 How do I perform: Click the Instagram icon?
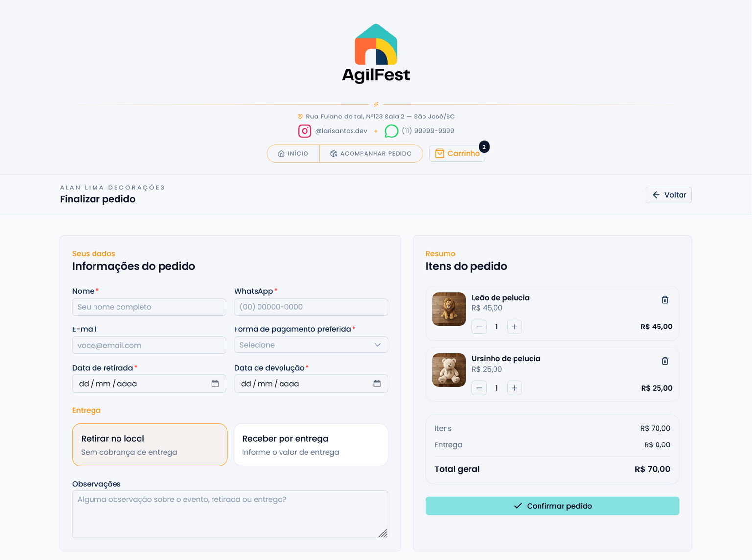pos(305,131)
